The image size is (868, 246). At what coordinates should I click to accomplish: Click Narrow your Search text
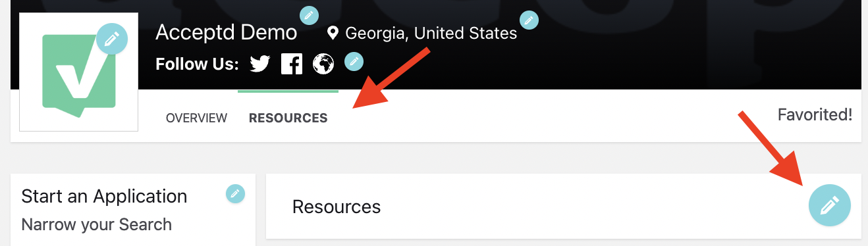pos(97,224)
